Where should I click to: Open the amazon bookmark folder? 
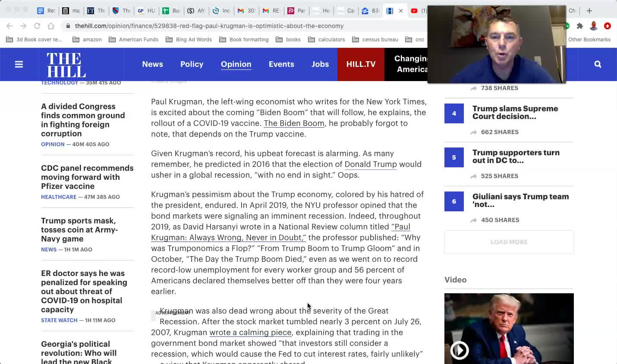point(87,39)
